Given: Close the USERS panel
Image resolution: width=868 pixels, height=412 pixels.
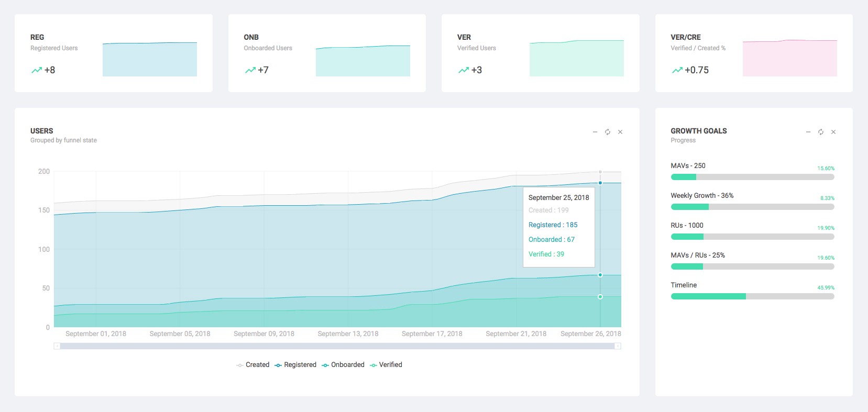Looking at the screenshot, I should (x=620, y=132).
